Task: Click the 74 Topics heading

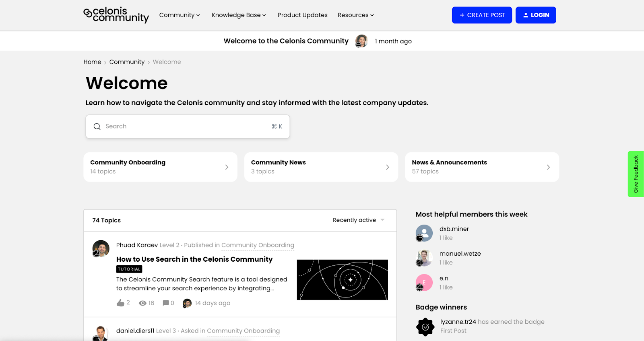Action: (107, 221)
